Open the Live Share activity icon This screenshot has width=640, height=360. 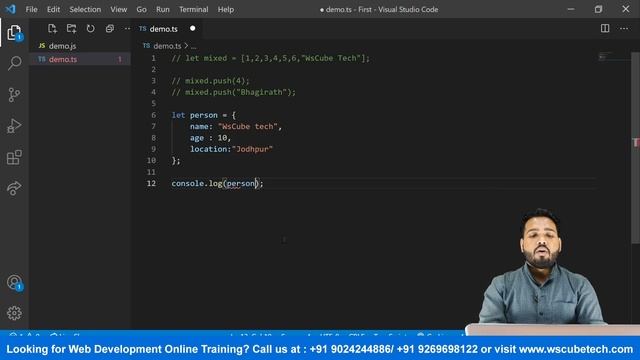(x=14, y=188)
